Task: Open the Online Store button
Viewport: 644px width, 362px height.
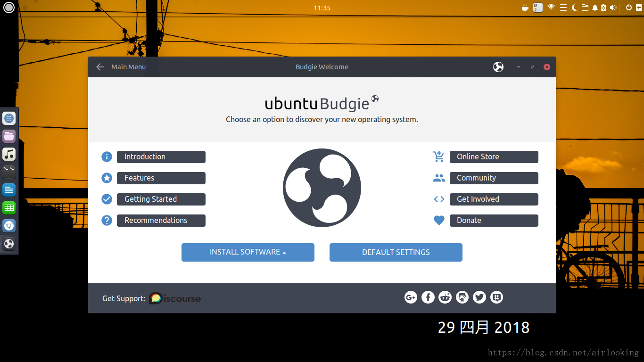Action: click(494, 157)
